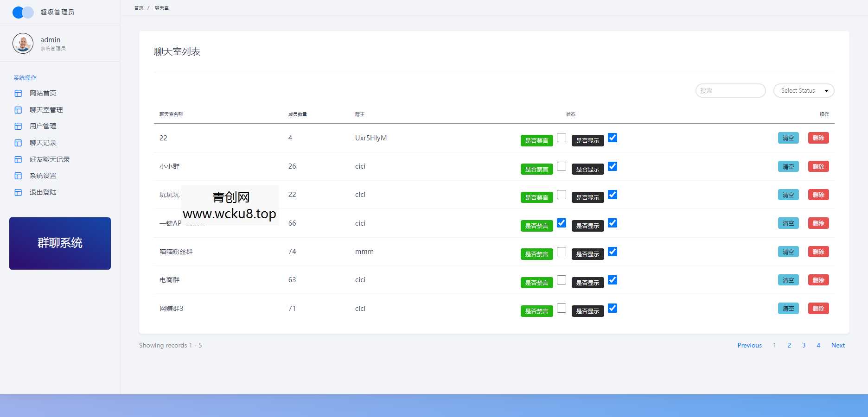
Task: Clear the 喵喵粉丝群 chat room
Action: coord(788,252)
